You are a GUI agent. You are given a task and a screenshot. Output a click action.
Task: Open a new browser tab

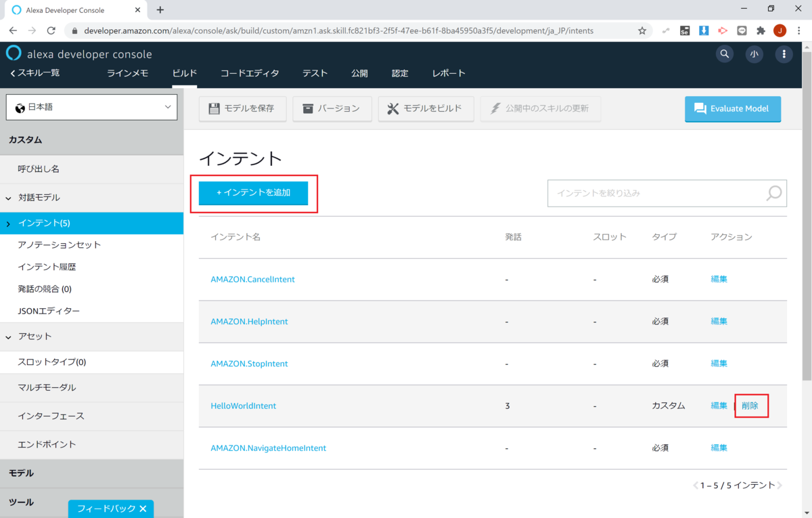click(x=160, y=10)
